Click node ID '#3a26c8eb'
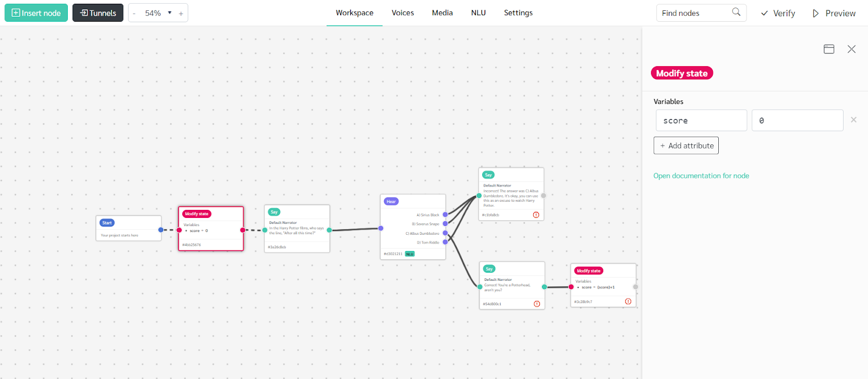 click(277, 247)
